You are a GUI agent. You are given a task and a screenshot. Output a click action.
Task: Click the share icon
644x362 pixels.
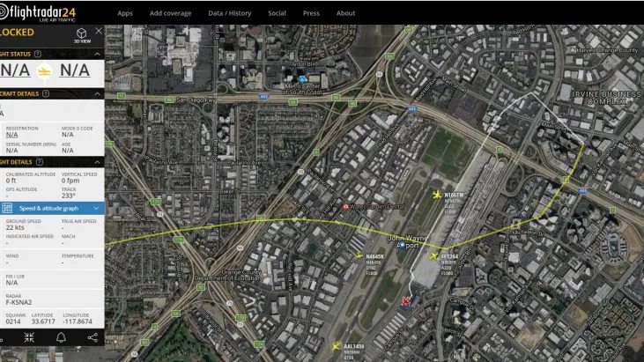pos(93,337)
